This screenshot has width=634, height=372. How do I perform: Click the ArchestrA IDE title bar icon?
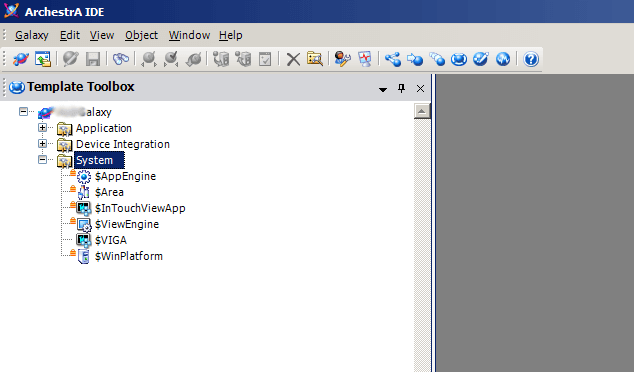tap(11, 11)
